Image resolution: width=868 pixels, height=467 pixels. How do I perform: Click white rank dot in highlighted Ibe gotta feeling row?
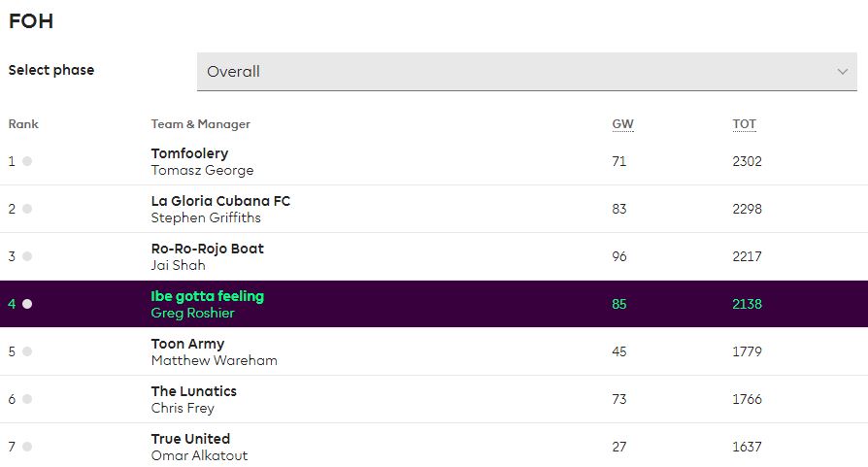(27, 304)
